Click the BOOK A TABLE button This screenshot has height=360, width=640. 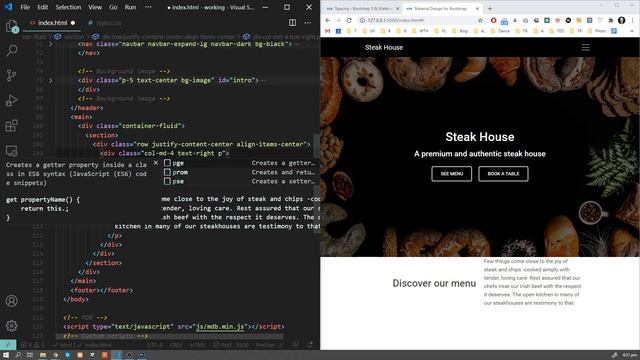point(503,173)
